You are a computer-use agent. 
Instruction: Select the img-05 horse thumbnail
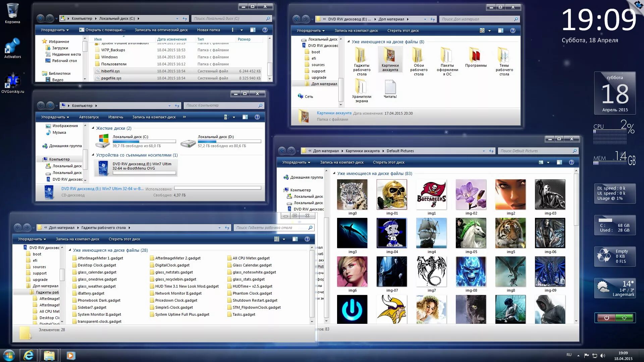471,233
